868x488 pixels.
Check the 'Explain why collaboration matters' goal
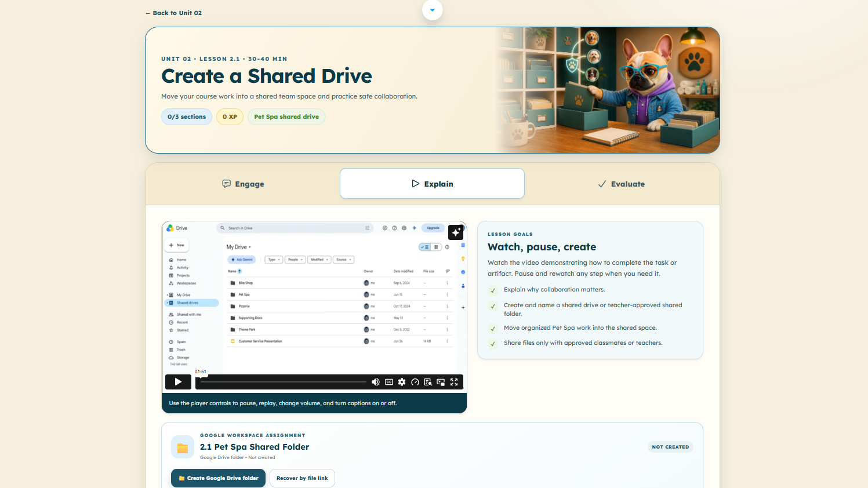click(x=493, y=290)
